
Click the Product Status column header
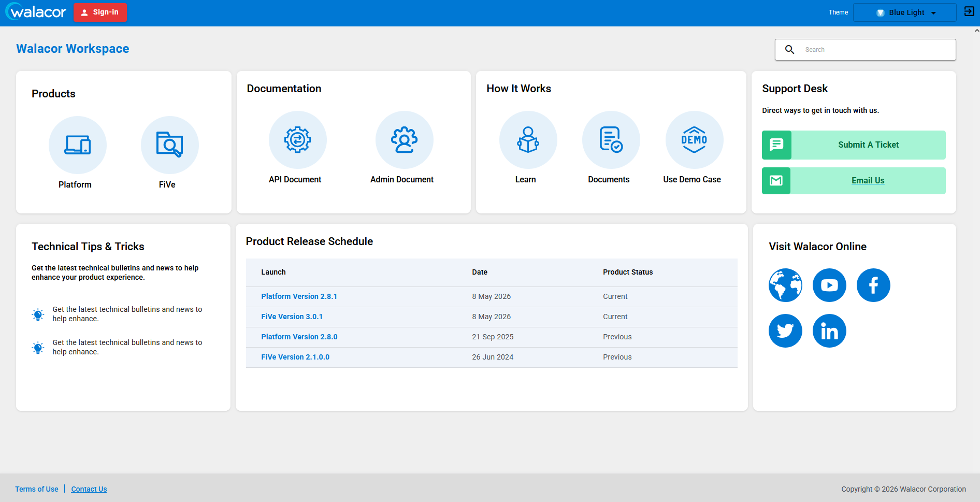[x=628, y=272]
